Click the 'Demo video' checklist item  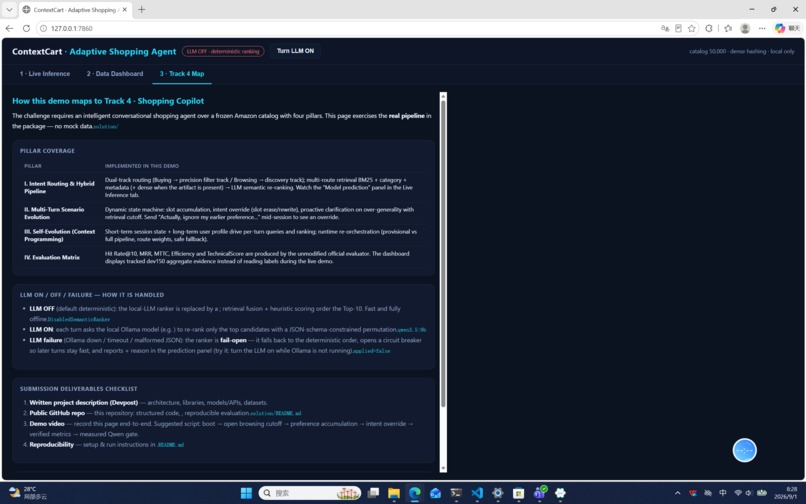47,424
